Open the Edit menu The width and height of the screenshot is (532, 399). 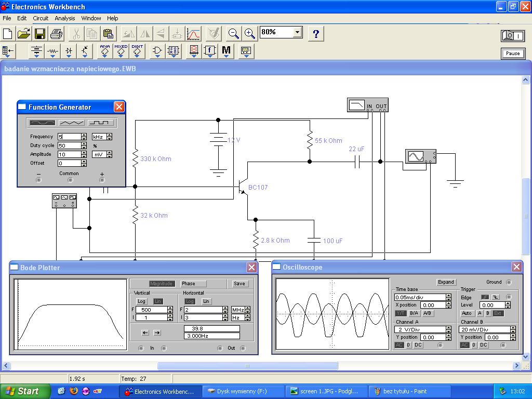pos(22,18)
